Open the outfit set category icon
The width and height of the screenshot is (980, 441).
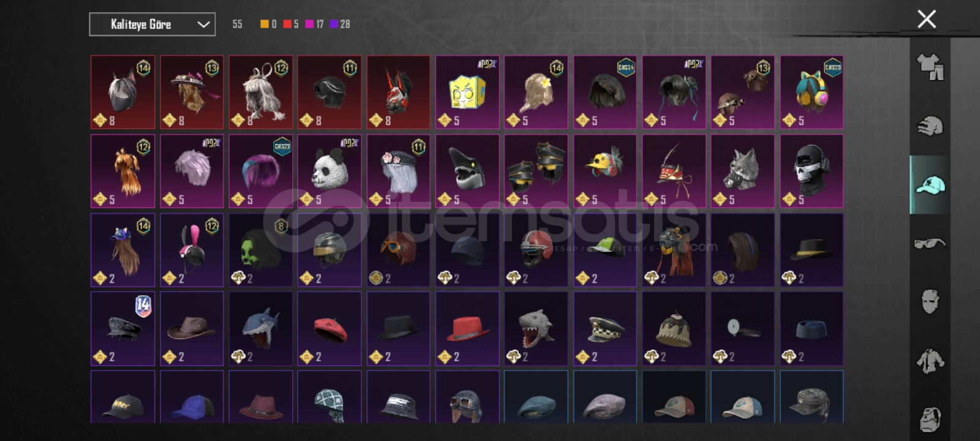point(930,67)
